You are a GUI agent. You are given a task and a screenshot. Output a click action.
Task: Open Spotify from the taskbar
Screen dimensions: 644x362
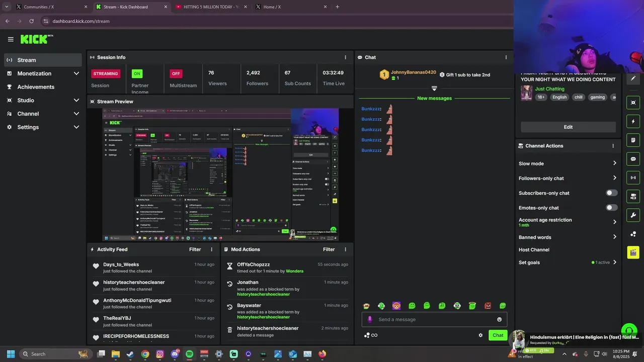tap(189, 354)
